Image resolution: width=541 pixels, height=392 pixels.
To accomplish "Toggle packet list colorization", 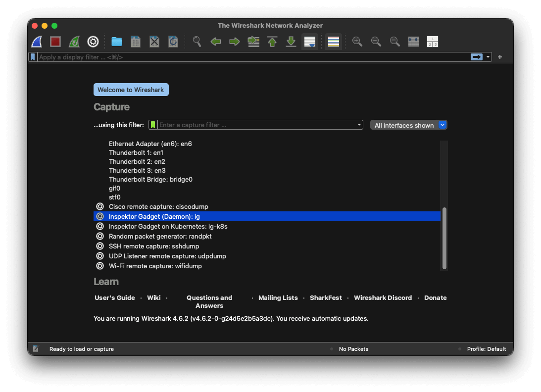I will pyautogui.click(x=333, y=42).
